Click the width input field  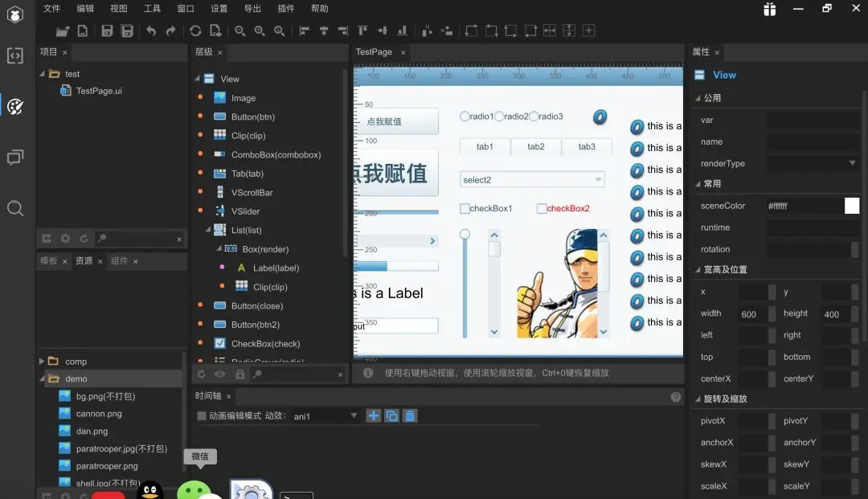753,314
